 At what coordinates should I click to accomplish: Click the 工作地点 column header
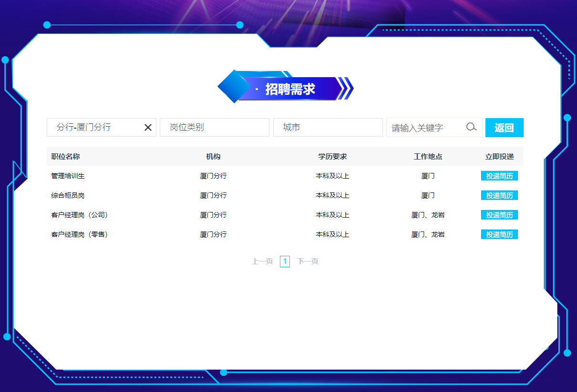pyautogui.click(x=428, y=157)
